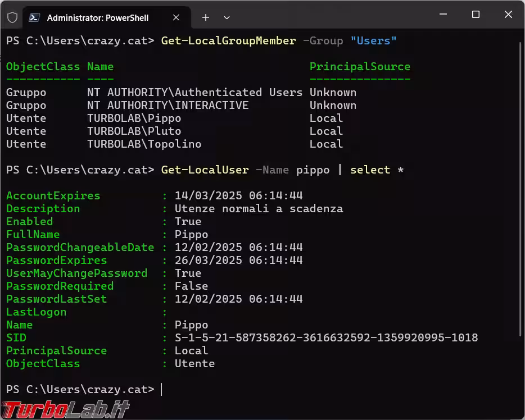Click the SID value ending in 1018

326,337
